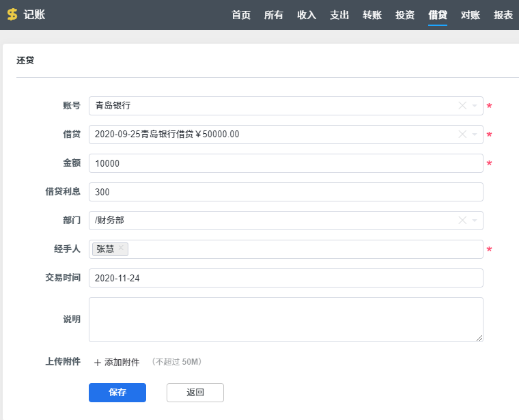Clear the selected 借贷 loan entry
519x420 pixels.
462,135
